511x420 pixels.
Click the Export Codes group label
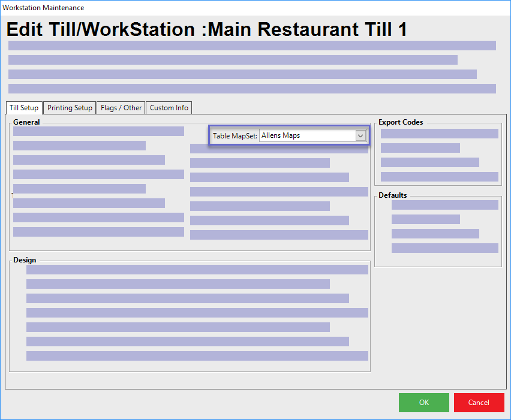401,122
